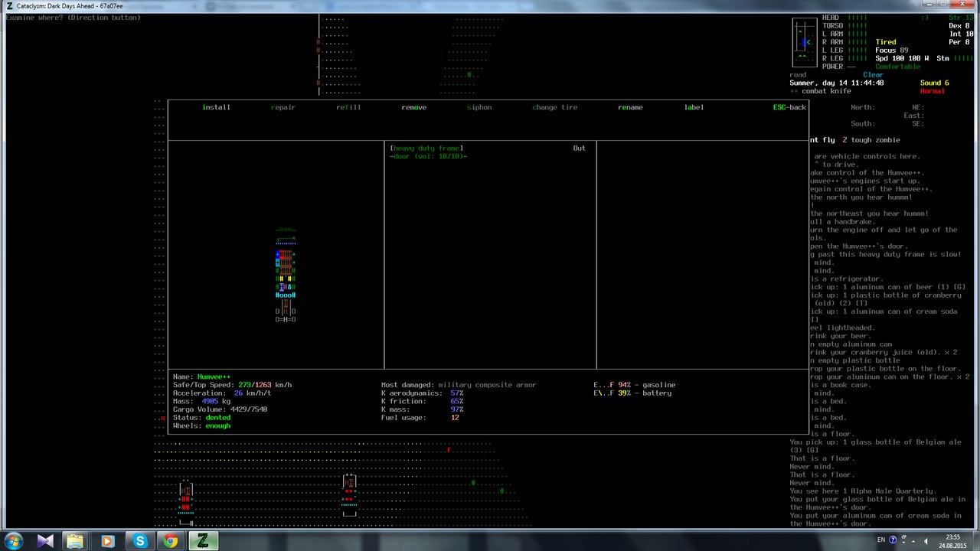This screenshot has height=551, width=980.
Task: Click the 'is a refrigerator.' log message
Action: [846, 279]
